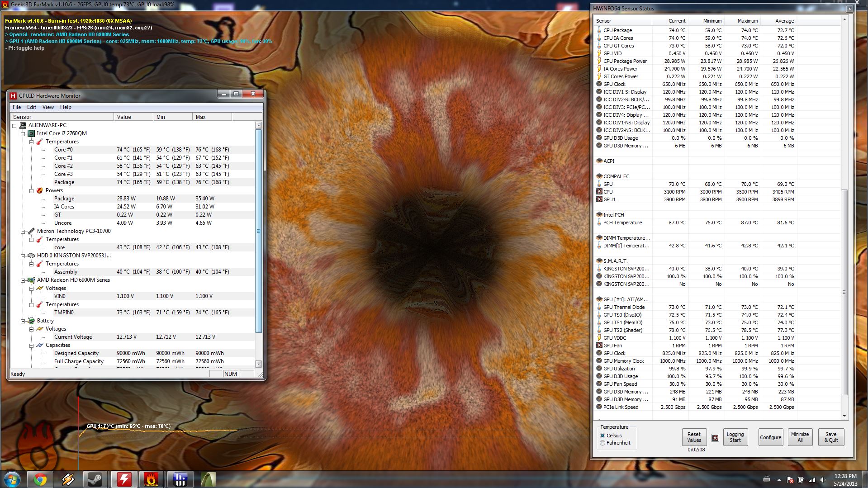The width and height of the screenshot is (868, 488).
Task: Click the Max column header in Hardware Monitor
Action: coord(212,117)
